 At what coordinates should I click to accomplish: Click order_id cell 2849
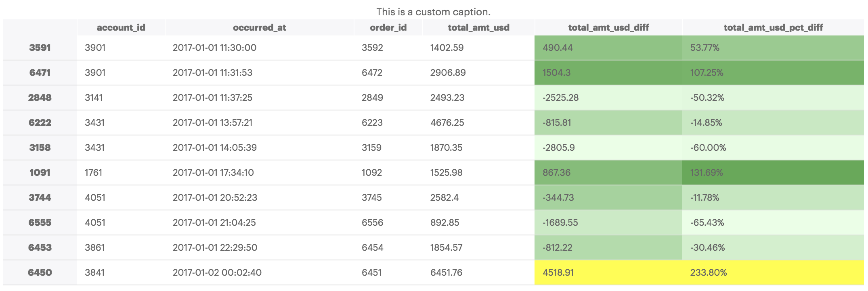pos(372,98)
